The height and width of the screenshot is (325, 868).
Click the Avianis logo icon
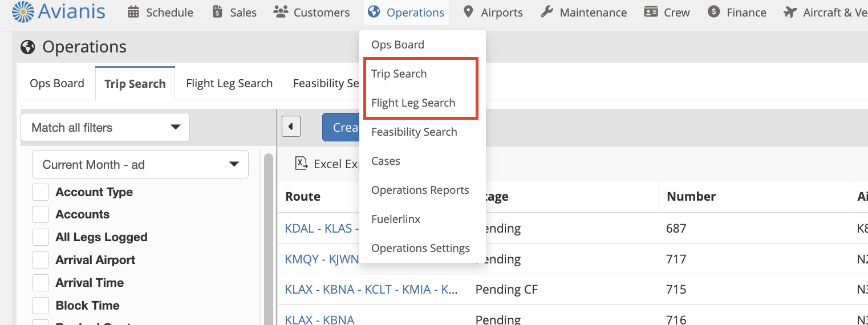(x=23, y=12)
